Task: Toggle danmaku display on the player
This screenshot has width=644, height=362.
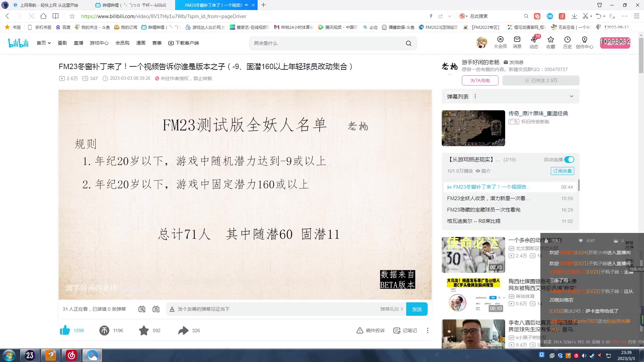Action: pos(142,309)
